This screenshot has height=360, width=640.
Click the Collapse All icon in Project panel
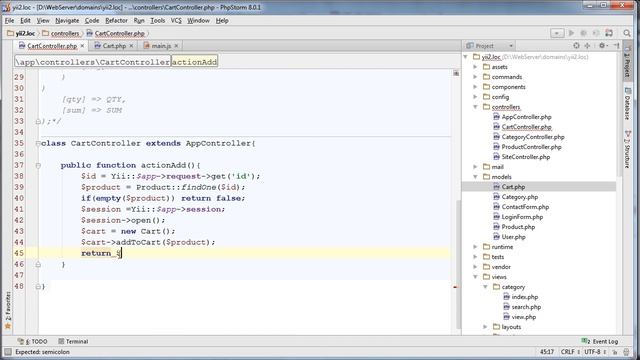coord(587,46)
